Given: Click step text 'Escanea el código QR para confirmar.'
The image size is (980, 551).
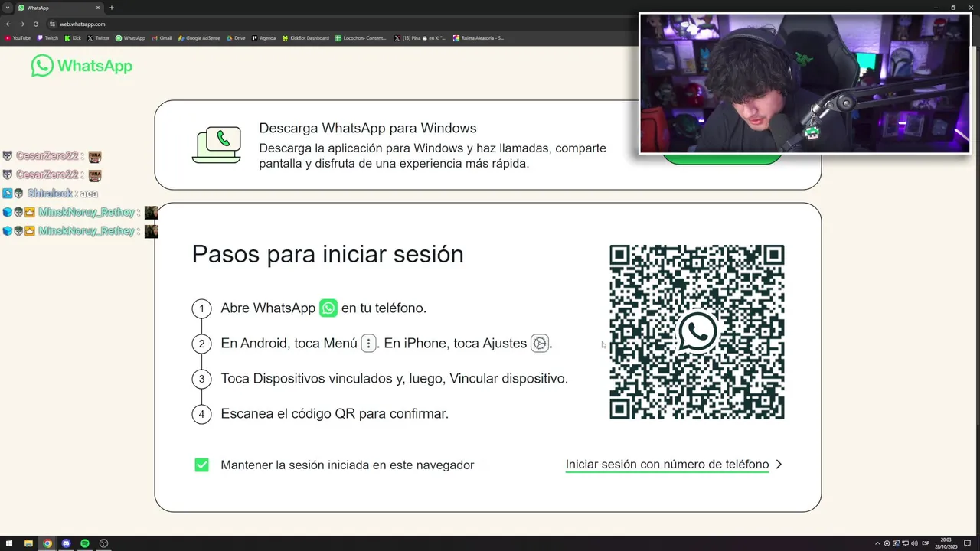Looking at the screenshot, I should tap(335, 413).
